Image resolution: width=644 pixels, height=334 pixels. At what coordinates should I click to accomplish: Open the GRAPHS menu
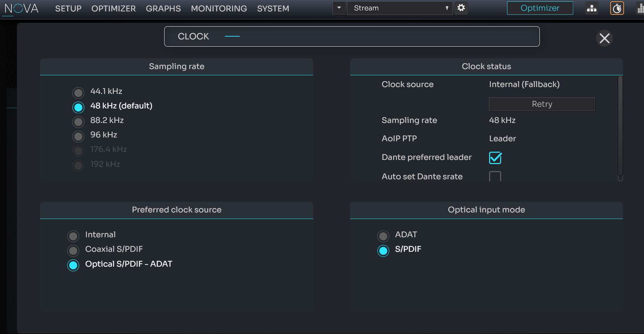(x=163, y=9)
